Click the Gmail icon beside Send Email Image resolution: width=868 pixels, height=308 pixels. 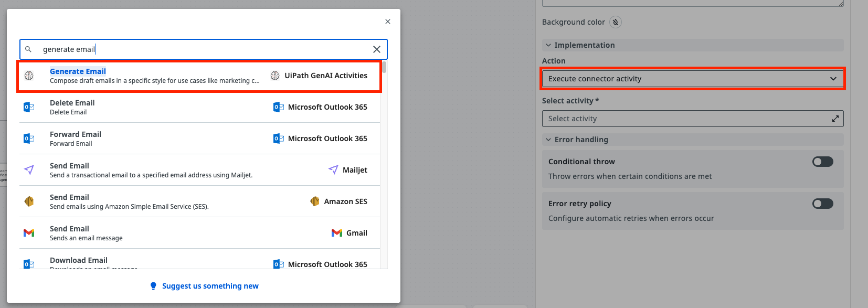(29, 233)
